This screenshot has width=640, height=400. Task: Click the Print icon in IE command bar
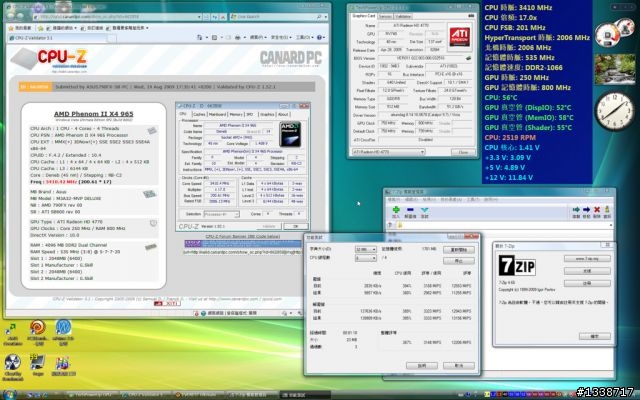click(238, 37)
